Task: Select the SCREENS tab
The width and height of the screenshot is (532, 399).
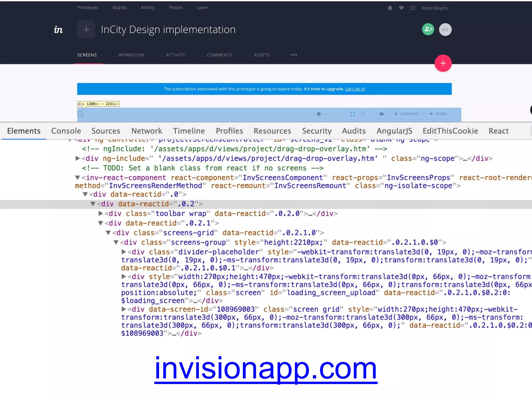Action: 87,55
